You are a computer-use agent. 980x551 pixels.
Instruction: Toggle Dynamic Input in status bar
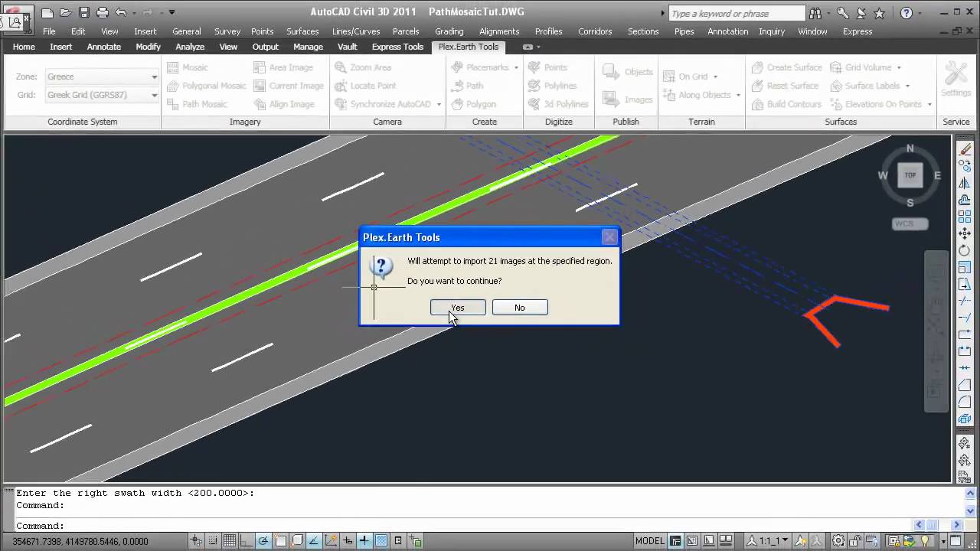(x=348, y=541)
